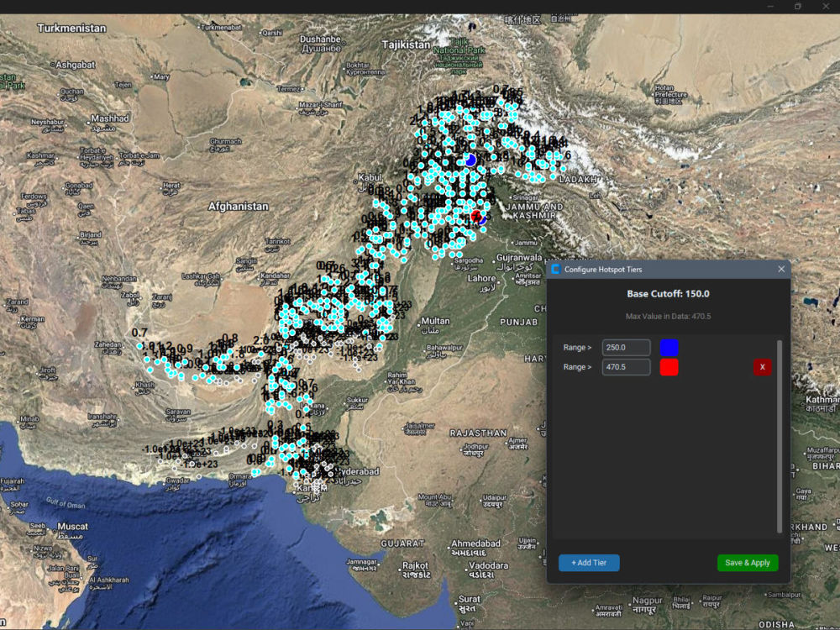
Task: Select the Base Cutoff: 150.0 text
Action: (x=668, y=293)
